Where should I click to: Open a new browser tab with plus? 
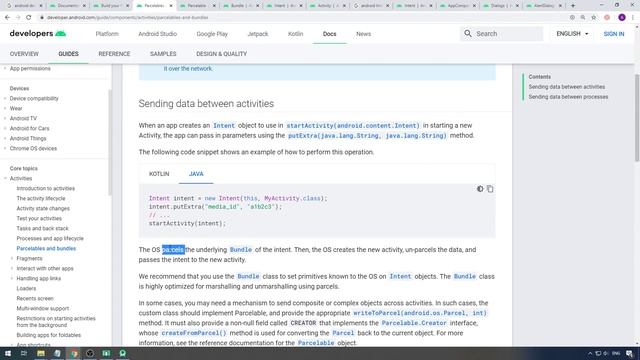pyautogui.click(x=573, y=6)
